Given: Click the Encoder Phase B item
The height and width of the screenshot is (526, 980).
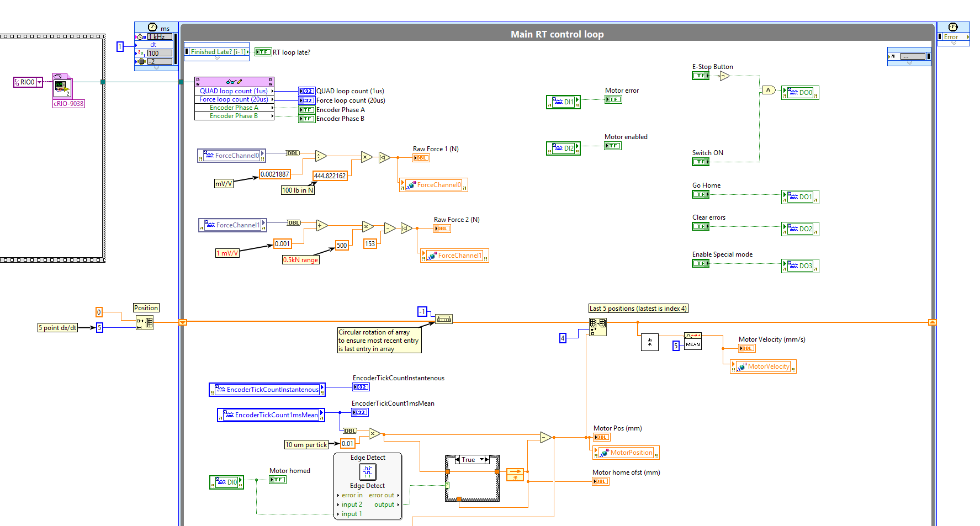Looking at the screenshot, I should coord(234,116).
